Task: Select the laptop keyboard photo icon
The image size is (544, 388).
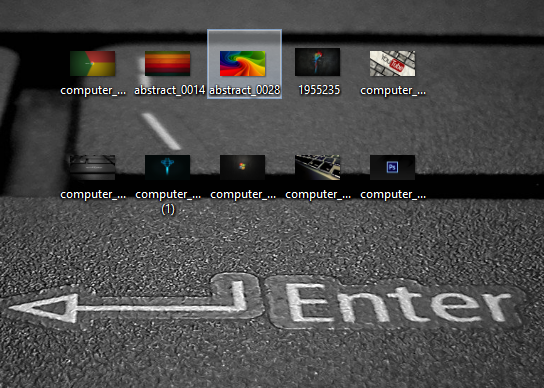Action: pyautogui.click(x=317, y=168)
